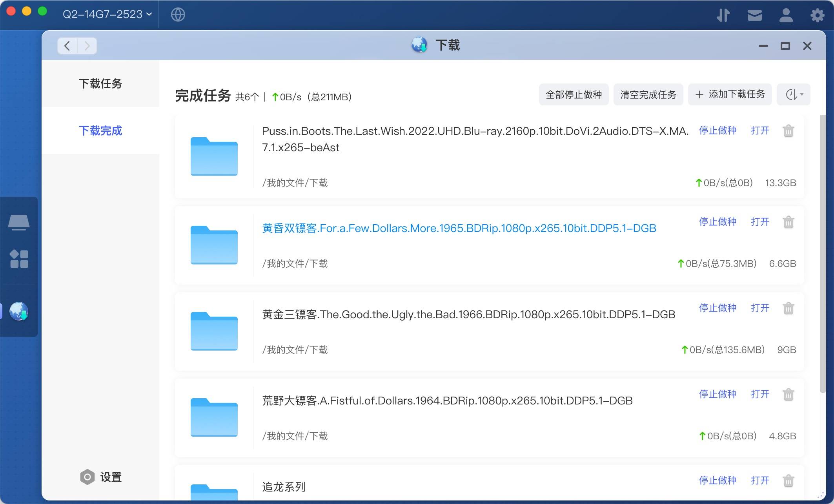Click the globe network icon in top bar
The height and width of the screenshot is (504, 834).
178,15
